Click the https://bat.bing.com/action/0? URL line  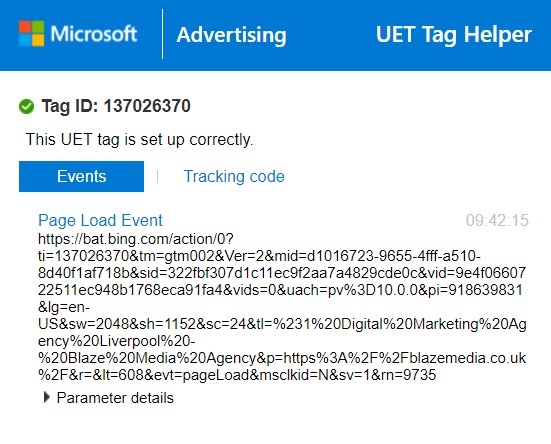136,239
